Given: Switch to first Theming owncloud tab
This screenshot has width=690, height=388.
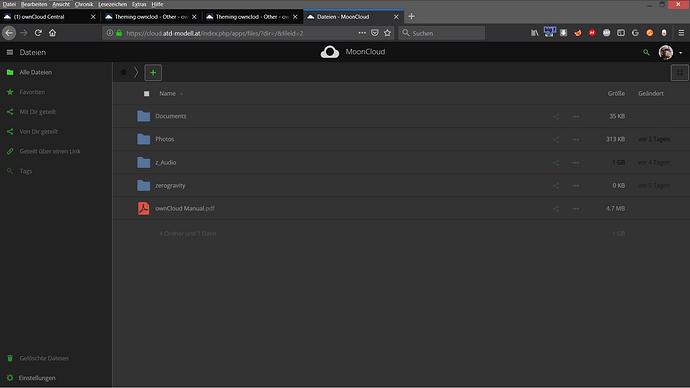Looking at the screenshot, I should [x=151, y=17].
